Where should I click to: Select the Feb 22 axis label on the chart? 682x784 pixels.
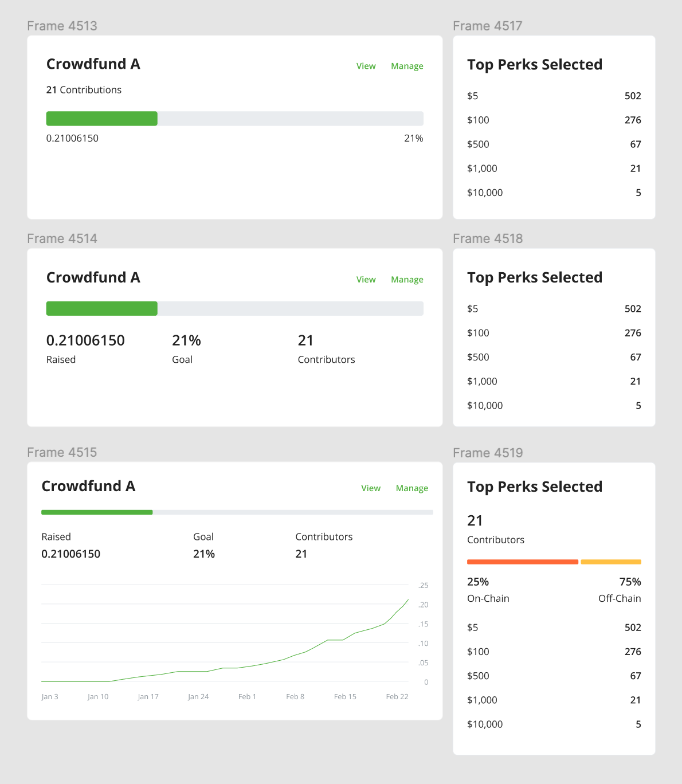397,696
